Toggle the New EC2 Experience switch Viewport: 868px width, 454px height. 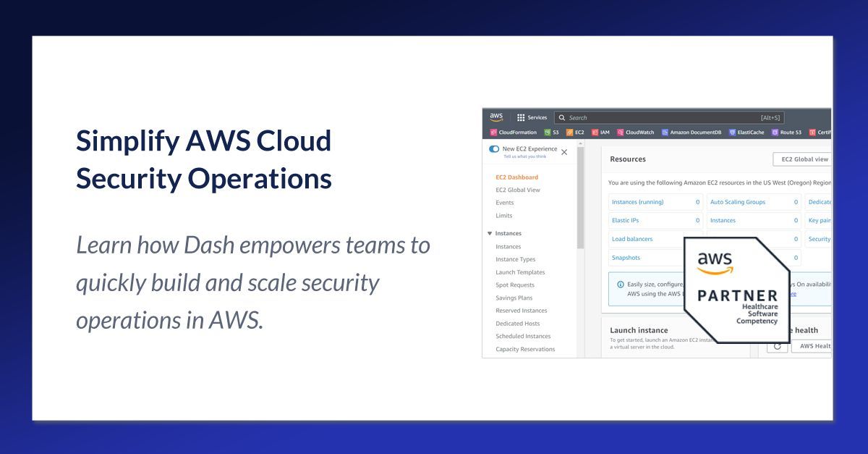[x=493, y=149]
